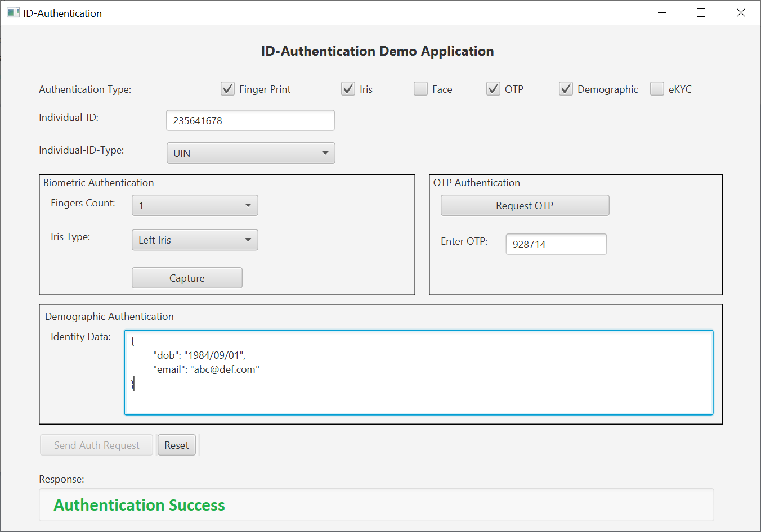
Task: Click the Send Auth Request button
Action: [96, 445]
